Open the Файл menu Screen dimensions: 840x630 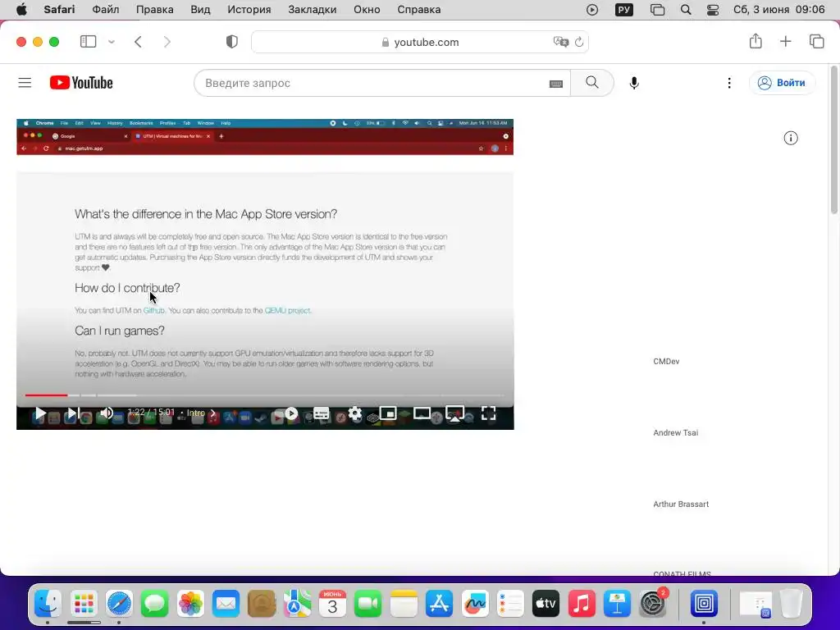pos(106,10)
